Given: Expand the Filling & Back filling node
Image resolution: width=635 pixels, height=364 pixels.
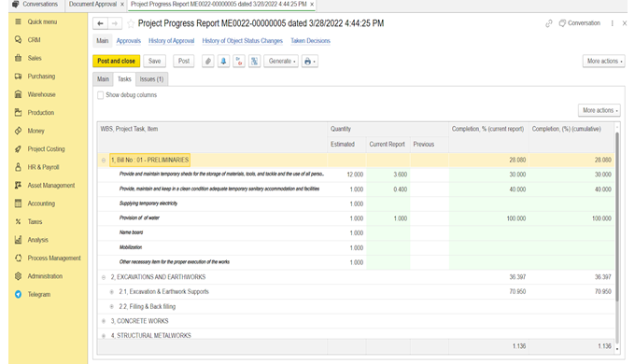Looking at the screenshot, I should (112, 306).
